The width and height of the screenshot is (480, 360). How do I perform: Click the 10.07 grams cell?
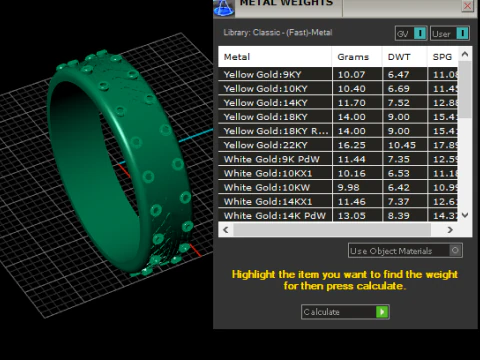tap(357, 74)
